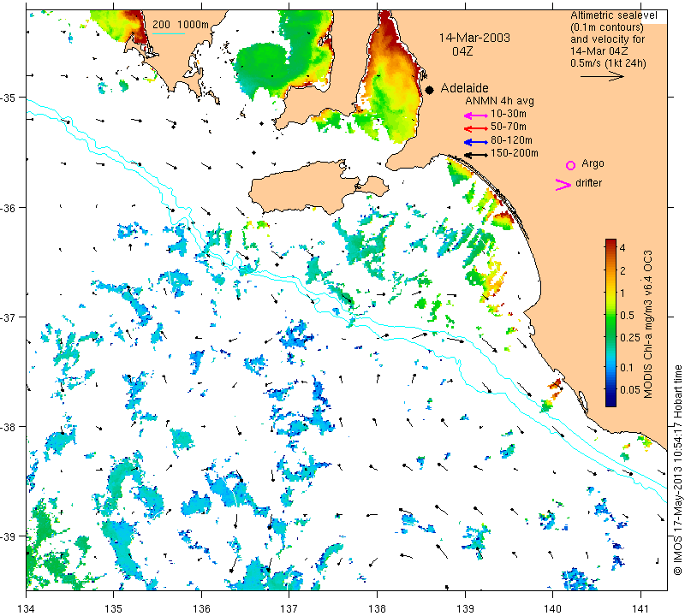
Task: Click the red 50-70m legend arrow
Action: (475, 128)
